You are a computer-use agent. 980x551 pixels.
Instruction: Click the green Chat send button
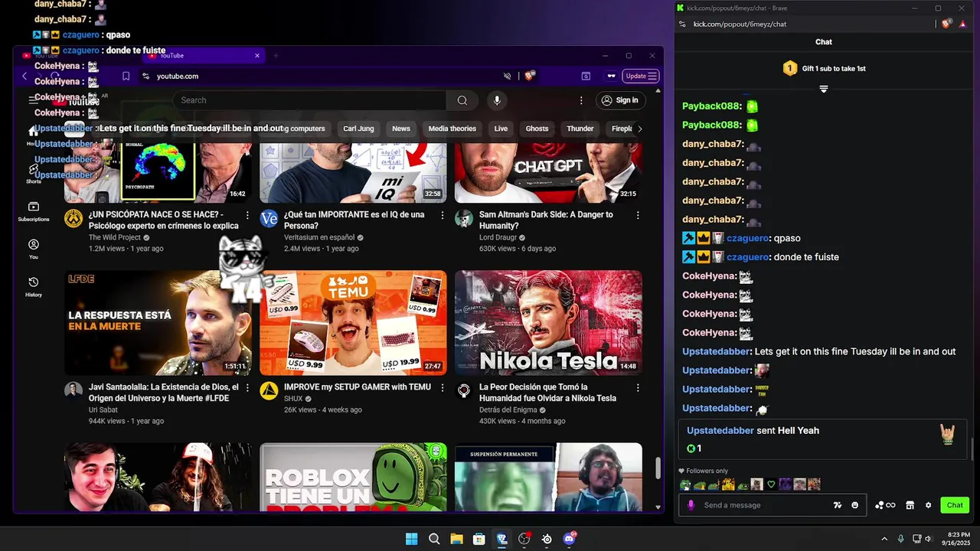point(955,505)
